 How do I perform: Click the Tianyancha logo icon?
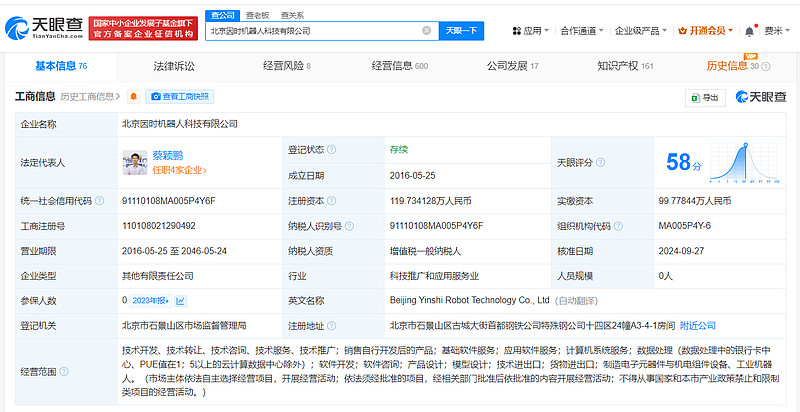coord(17,28)
